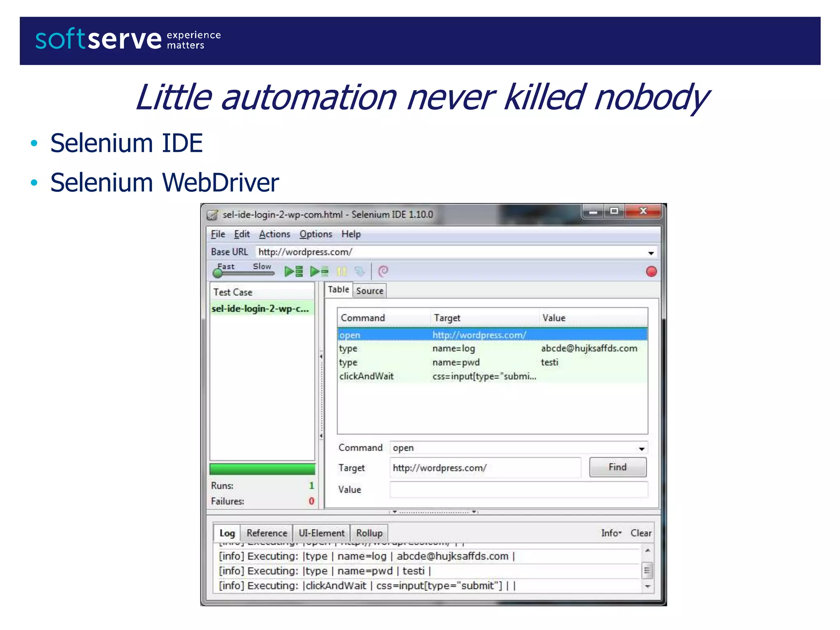This screenshot has height=630, width=840.
Task: Click log line Executing type name=pwd
Action: (325, 571)
